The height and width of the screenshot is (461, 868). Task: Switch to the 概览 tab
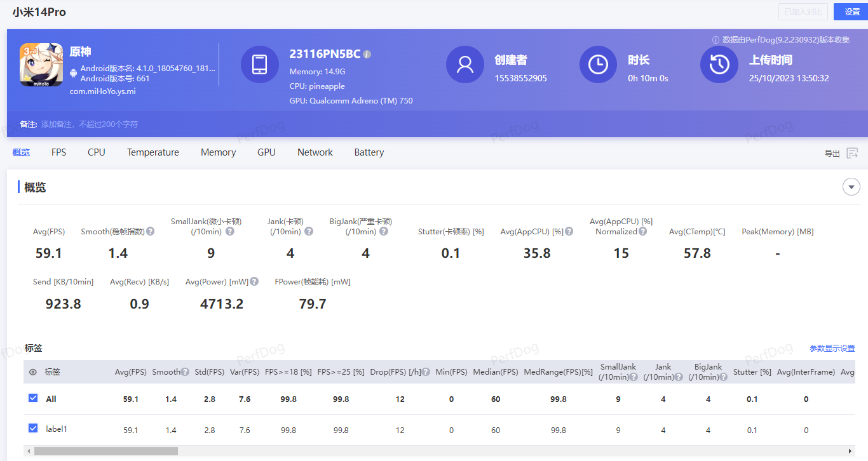pos(21,152)
